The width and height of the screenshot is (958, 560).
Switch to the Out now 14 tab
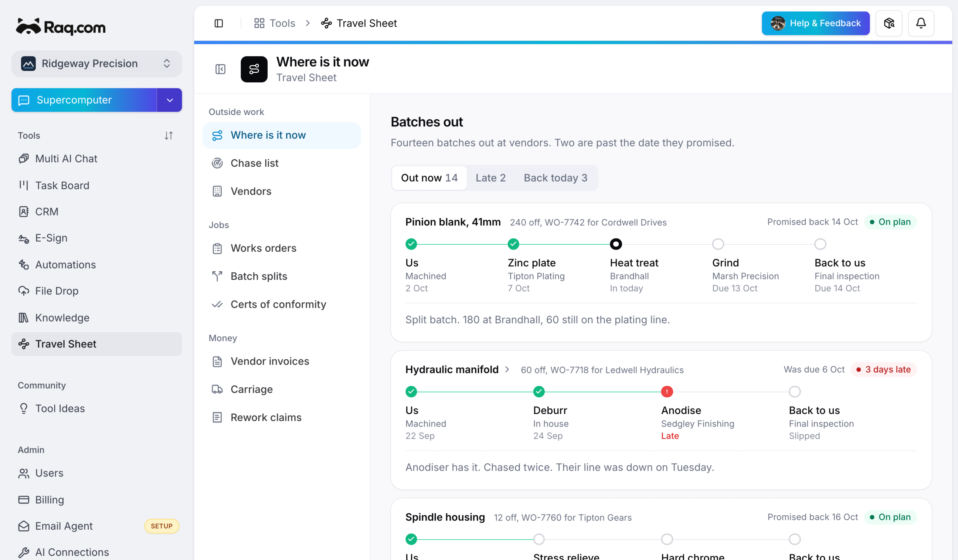click(x=429, y=177)
